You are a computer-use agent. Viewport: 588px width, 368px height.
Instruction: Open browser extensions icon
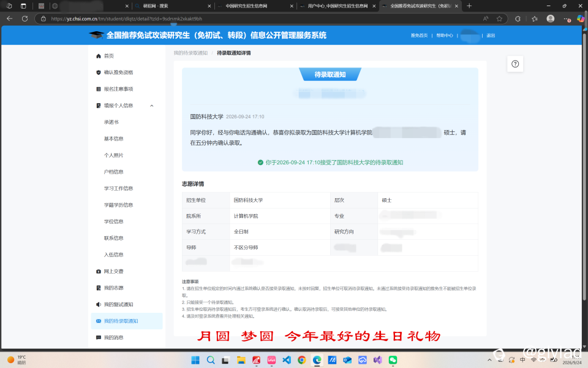point(518,18)
